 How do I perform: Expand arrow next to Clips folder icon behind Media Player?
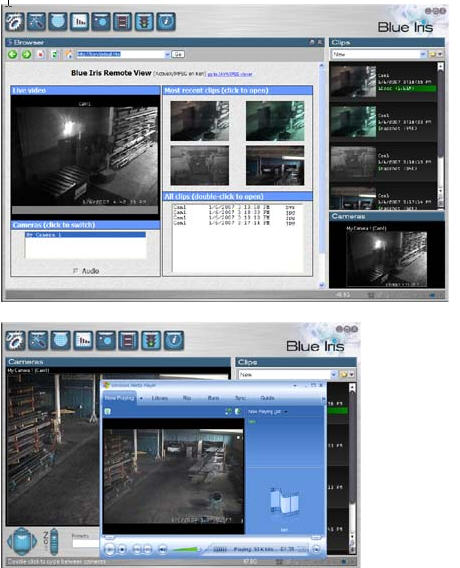coord(351,374)
